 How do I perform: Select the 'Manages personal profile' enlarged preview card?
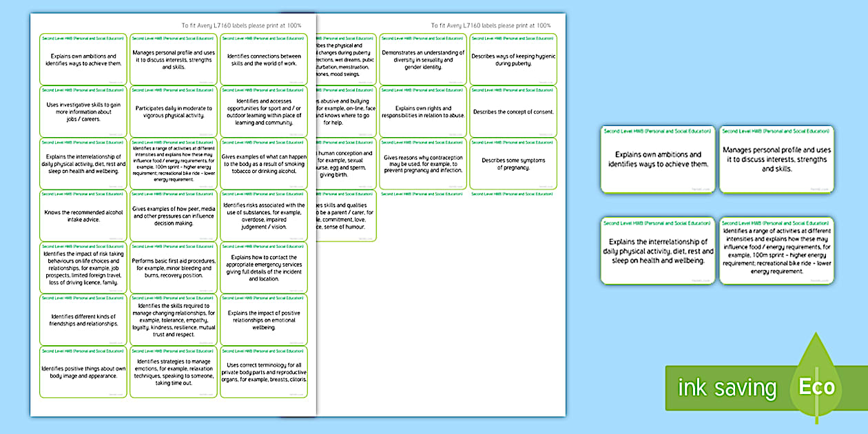777,158
